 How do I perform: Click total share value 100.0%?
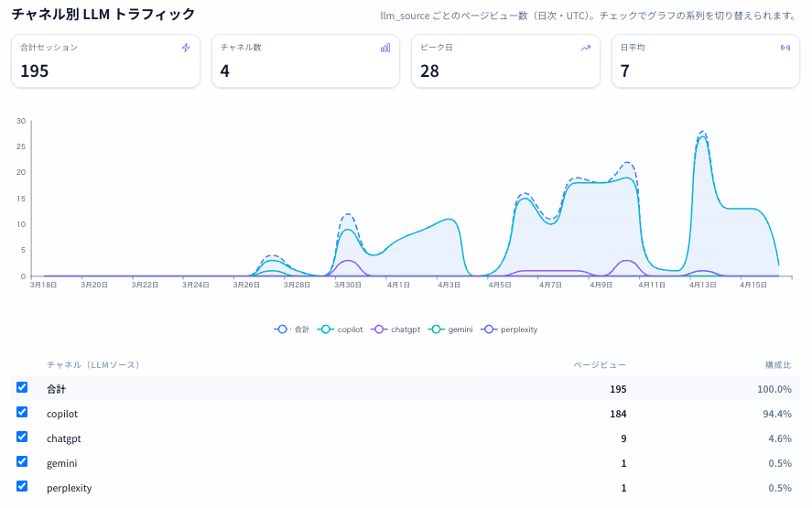[774, 389]
